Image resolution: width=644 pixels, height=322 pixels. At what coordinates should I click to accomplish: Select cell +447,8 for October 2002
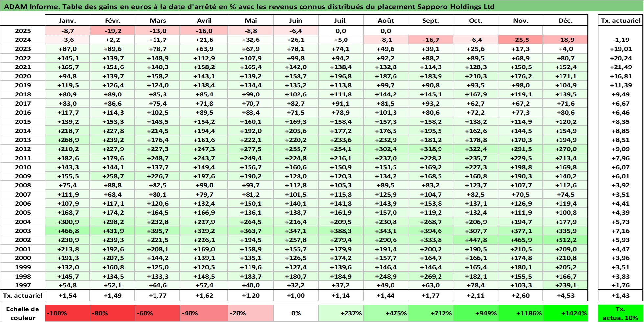coord(476,240)
